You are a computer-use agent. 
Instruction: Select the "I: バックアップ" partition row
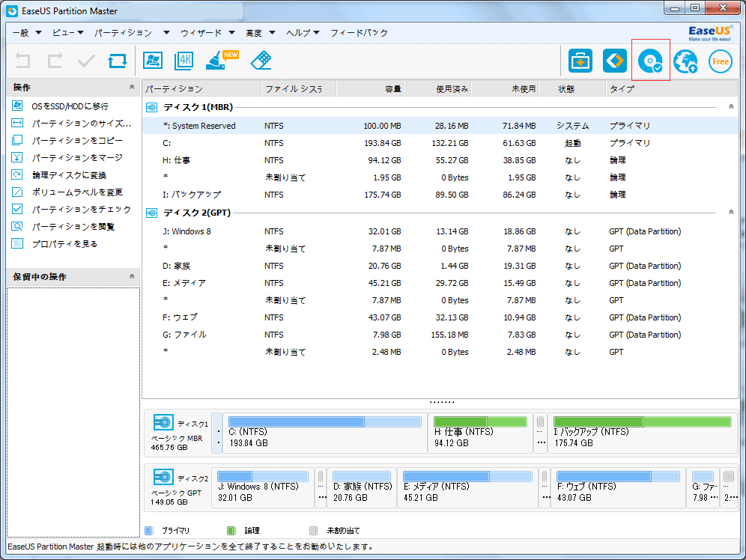coord(440,195)
